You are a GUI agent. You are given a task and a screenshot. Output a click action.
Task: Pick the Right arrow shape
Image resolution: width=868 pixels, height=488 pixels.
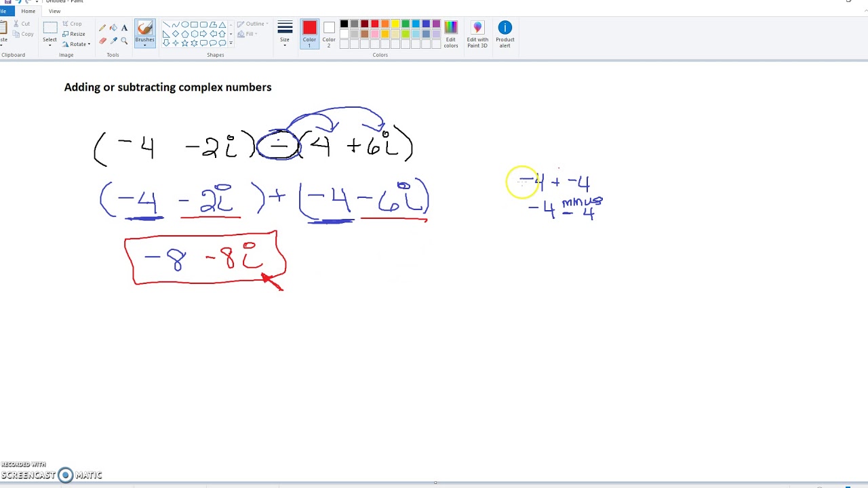[x=203, y=34]
